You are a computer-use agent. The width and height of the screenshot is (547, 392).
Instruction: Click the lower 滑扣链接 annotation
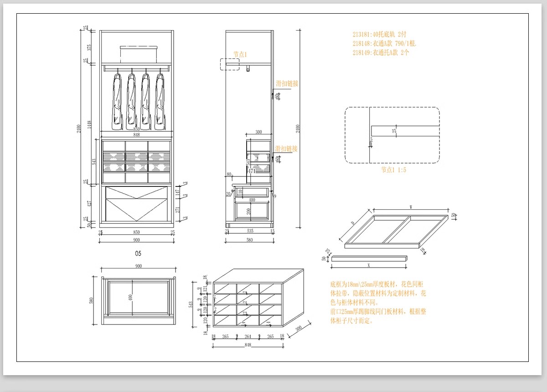(x=286, y=149)
